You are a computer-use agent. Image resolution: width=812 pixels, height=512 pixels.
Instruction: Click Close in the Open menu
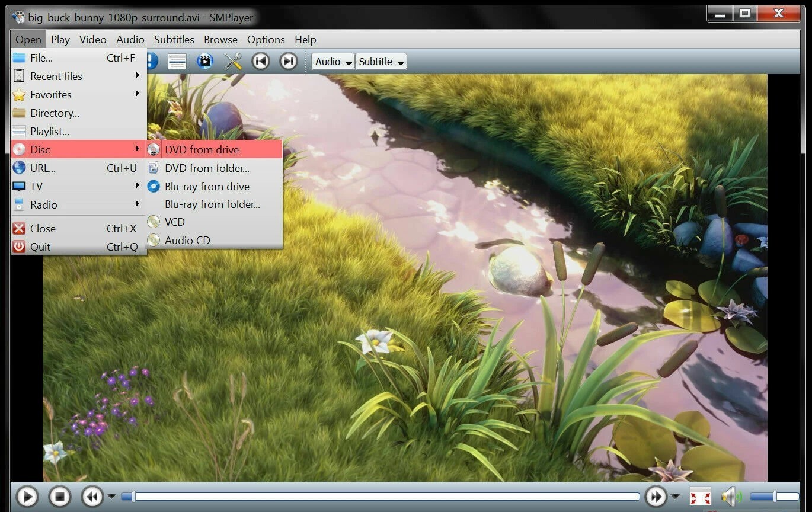[x=78, y=228]
